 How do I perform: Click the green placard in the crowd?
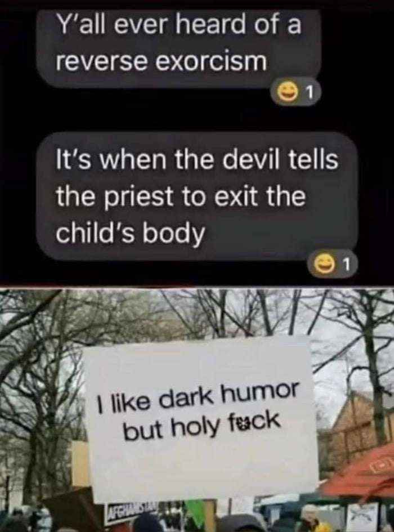195,512
